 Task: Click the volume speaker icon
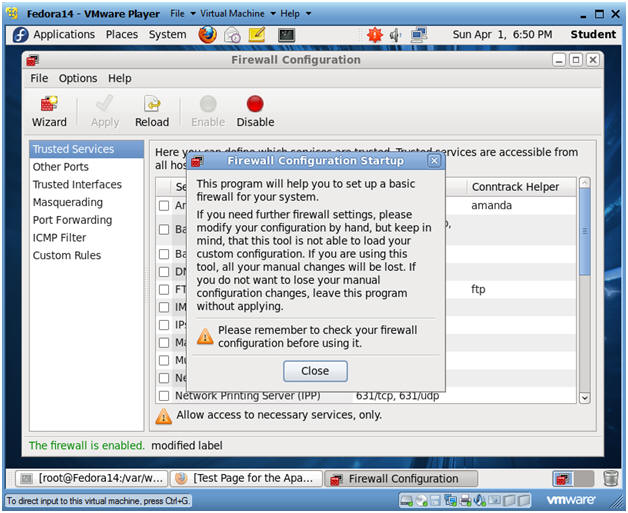coord(395,35)
